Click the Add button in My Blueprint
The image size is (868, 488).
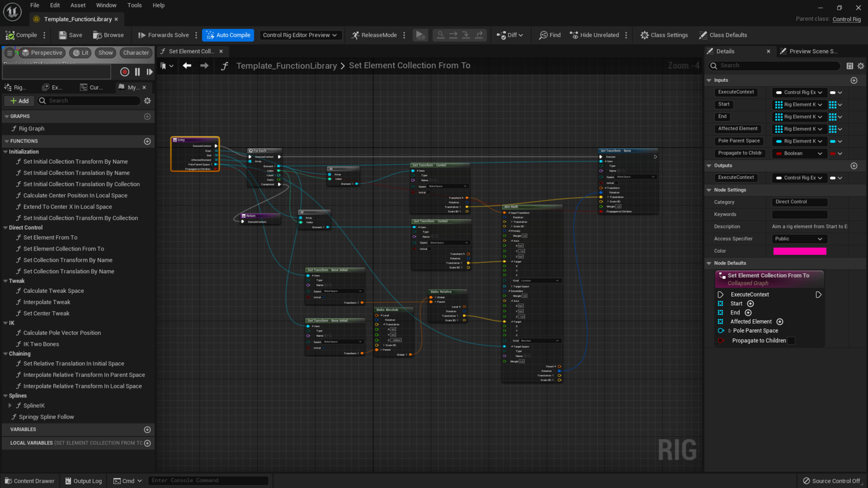pyautogui.click(x=20, y=101)
